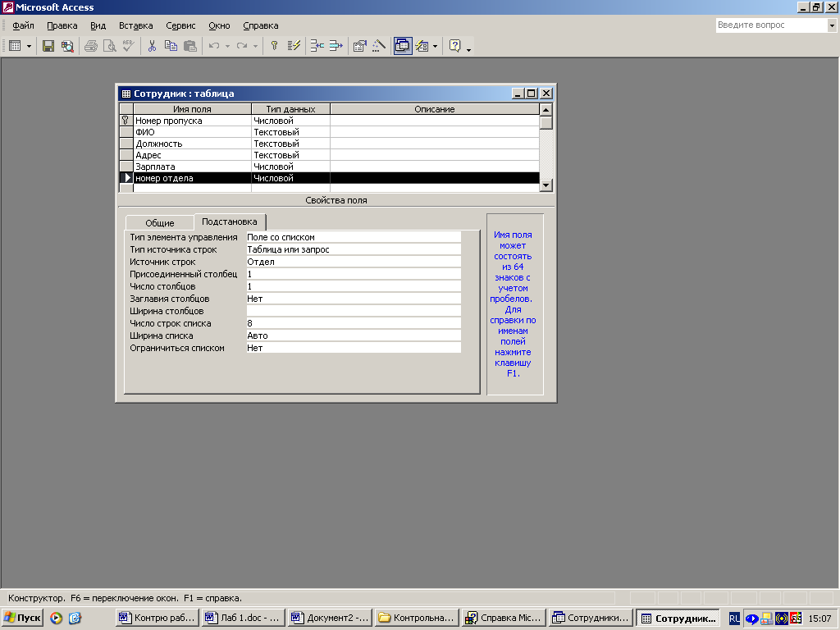Open Microsoft Access Help question icon
840x630 pixels.
(454, 46)
